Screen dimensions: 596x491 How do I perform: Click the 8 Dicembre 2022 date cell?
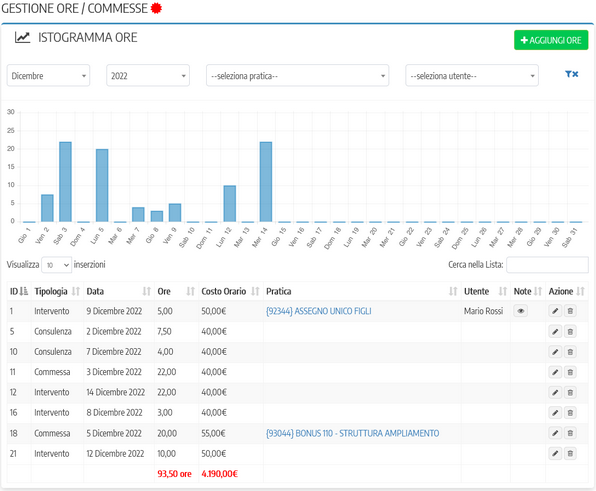click(114, 412)
